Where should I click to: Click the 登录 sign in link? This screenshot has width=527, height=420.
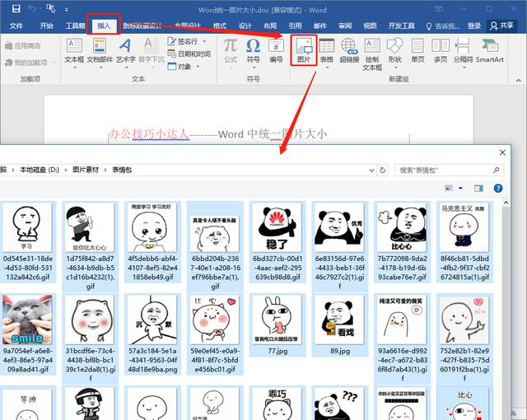click(x=474, y=26)
